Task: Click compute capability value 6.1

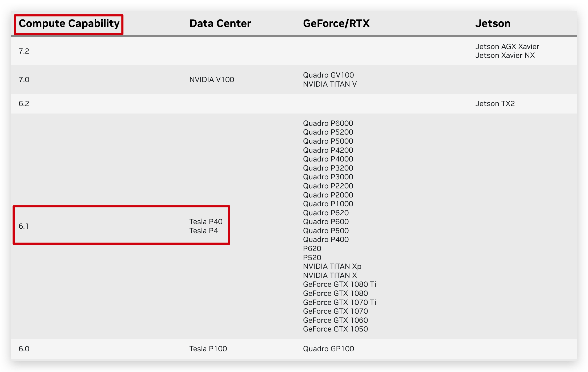Action: tap(24, 226)
